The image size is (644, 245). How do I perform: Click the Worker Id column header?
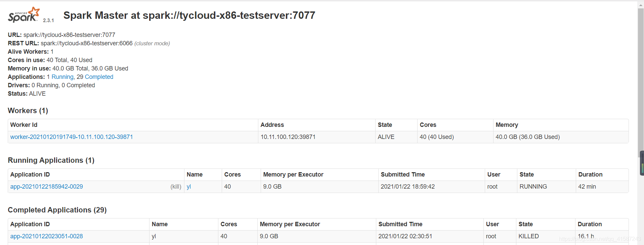24,125
